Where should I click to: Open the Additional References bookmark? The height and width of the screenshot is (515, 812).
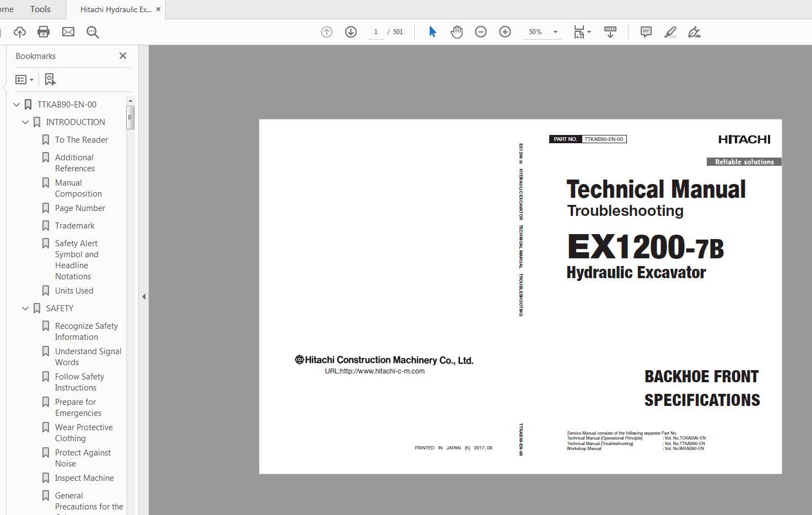click(75, 162)
